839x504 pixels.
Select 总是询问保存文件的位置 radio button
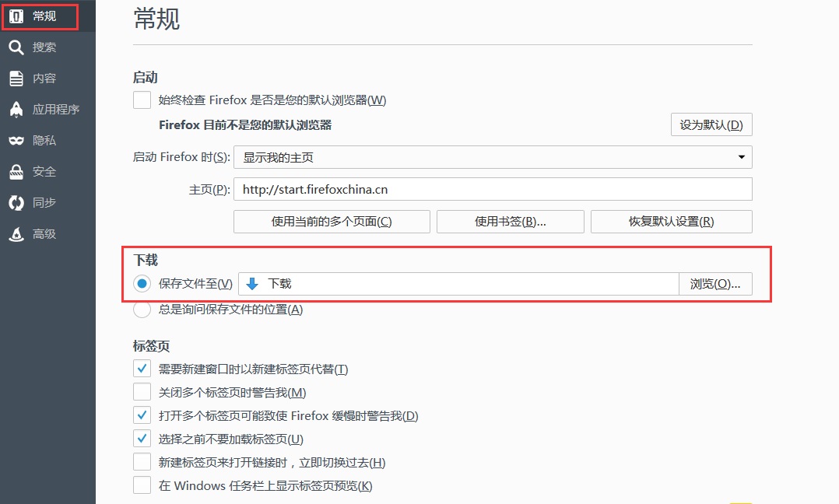(x=142, y=309)
